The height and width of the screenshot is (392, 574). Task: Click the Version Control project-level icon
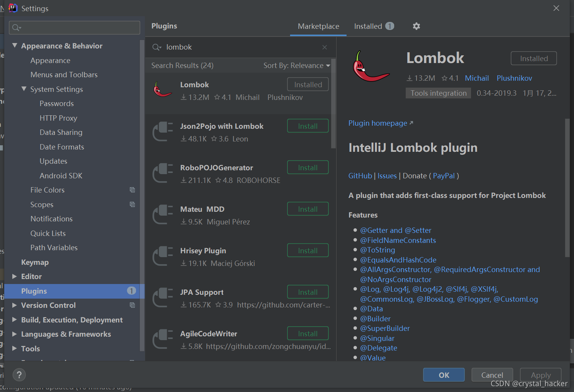132,305
